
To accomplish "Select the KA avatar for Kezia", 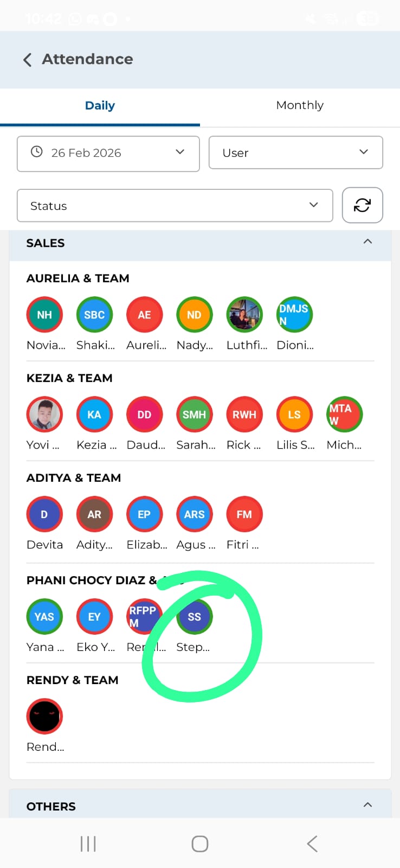I will (94, 414).
